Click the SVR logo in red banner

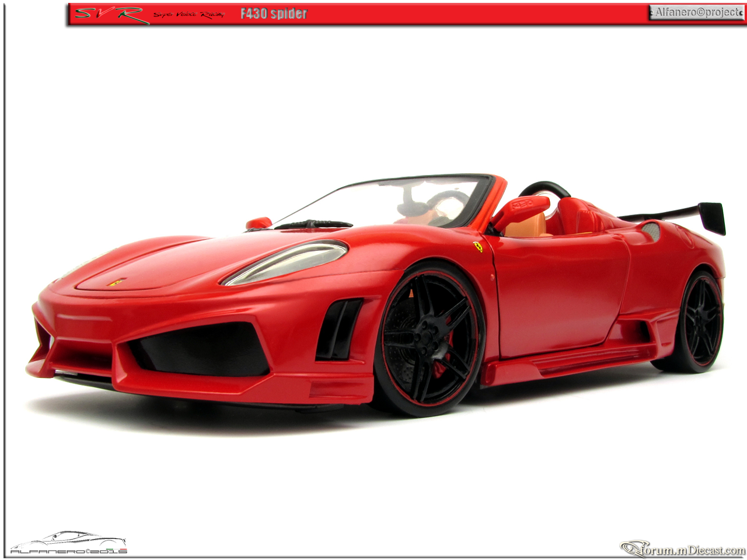point(111,14)
